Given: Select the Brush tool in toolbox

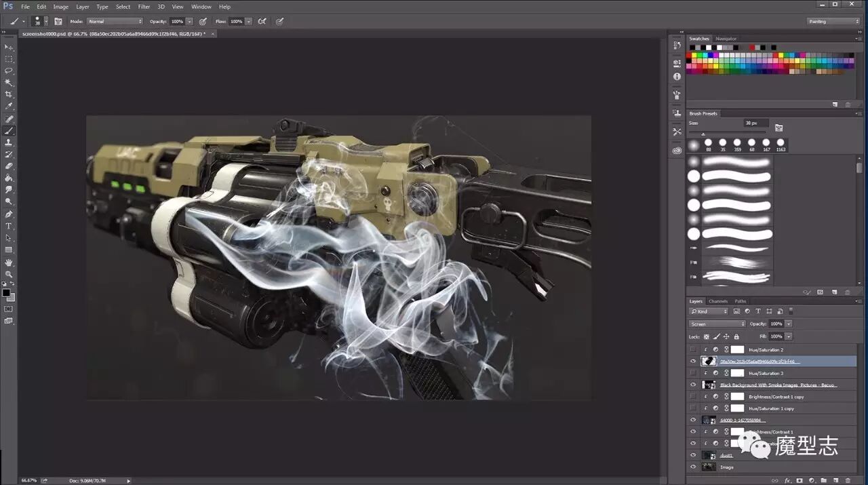Looking at the screenshot, I should (x=9, y=130).
